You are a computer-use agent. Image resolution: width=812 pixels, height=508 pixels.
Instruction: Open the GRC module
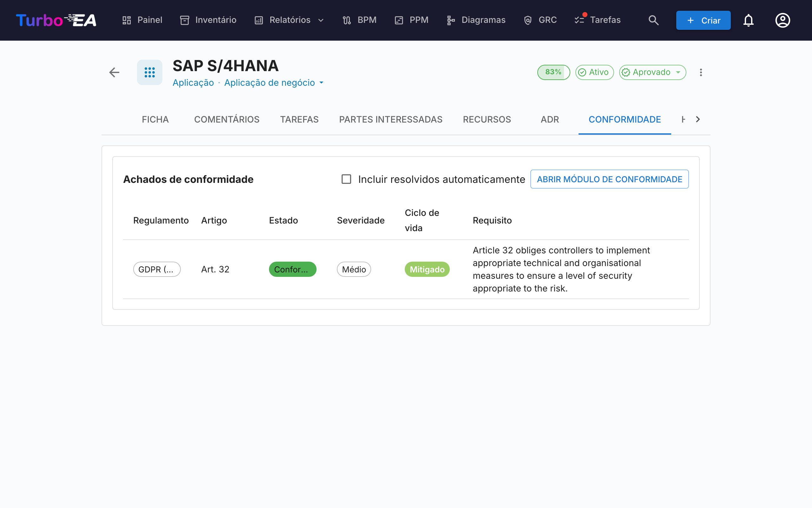tap(540, 20)
